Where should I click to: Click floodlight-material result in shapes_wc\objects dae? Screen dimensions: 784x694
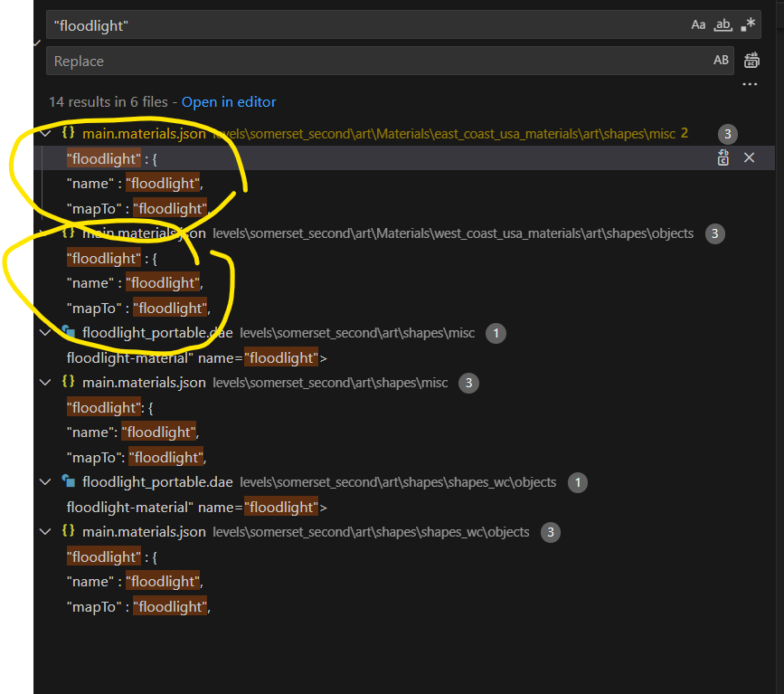tap(197, 507)
